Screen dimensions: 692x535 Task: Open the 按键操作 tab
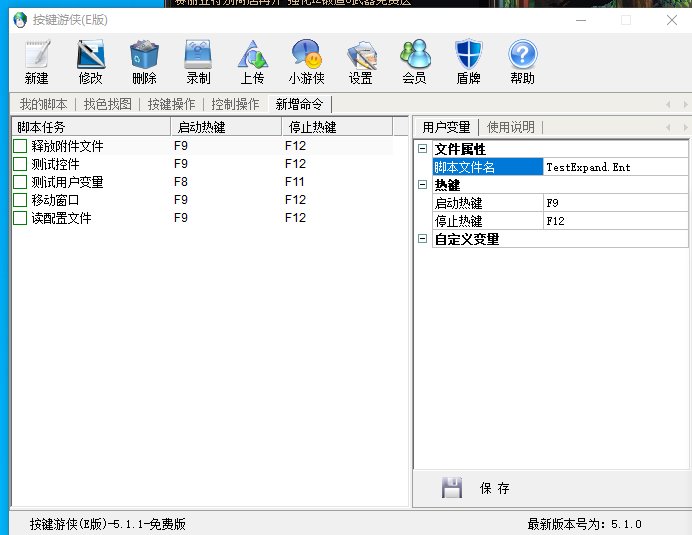(171, 105)
